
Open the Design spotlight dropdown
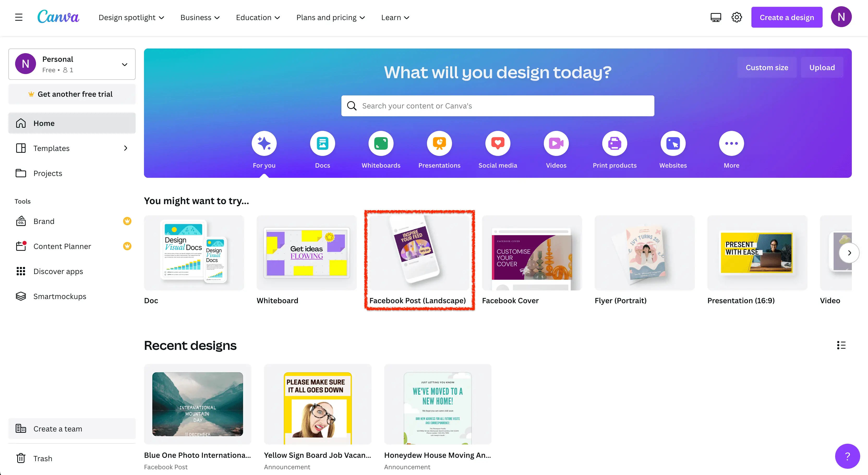point(131,17)
